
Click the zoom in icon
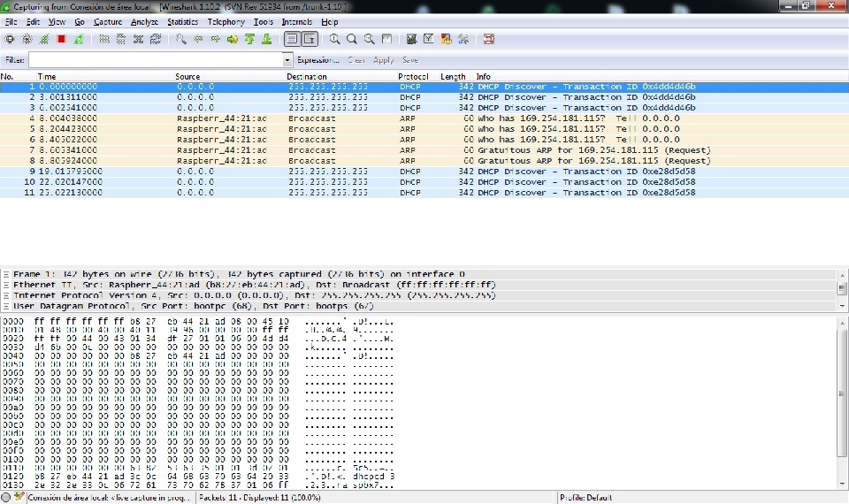[334, 39]
